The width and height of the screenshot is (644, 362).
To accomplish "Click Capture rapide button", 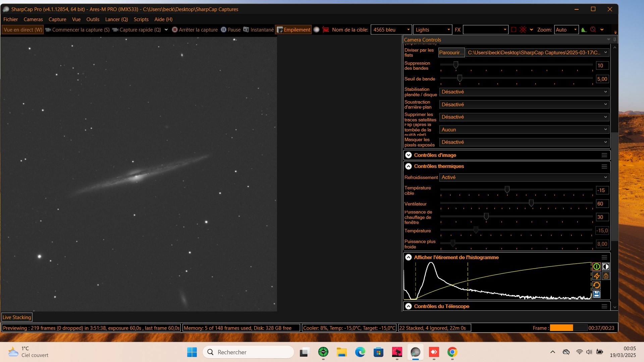I will [137, 29].
